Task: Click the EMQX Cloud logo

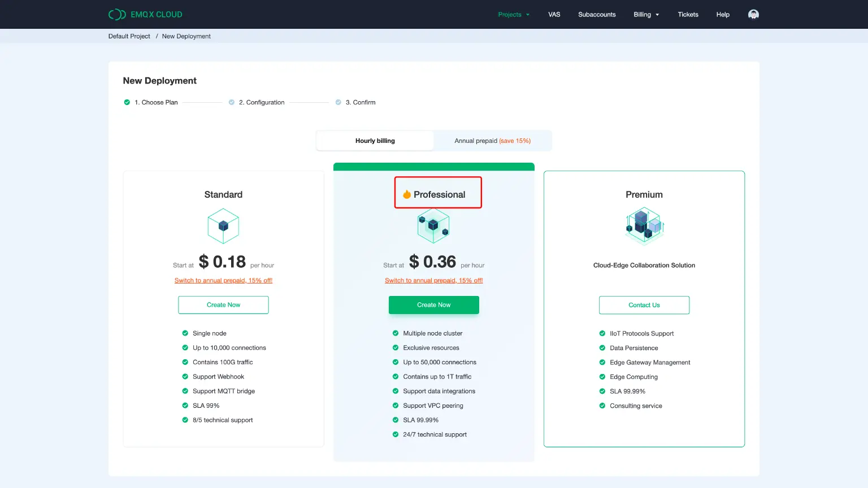Action: [145, 15]
